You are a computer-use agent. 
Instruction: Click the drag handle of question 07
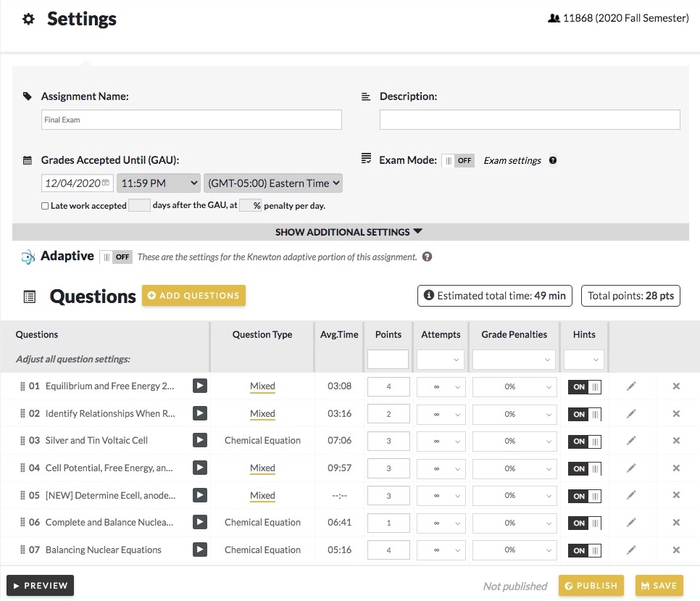click(x=22, y=550)
